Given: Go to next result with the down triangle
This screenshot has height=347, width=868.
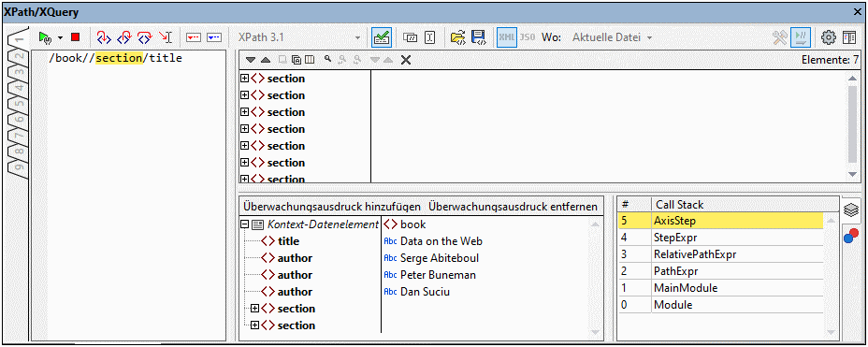Looking at the screenshot, I should (251, 60).
